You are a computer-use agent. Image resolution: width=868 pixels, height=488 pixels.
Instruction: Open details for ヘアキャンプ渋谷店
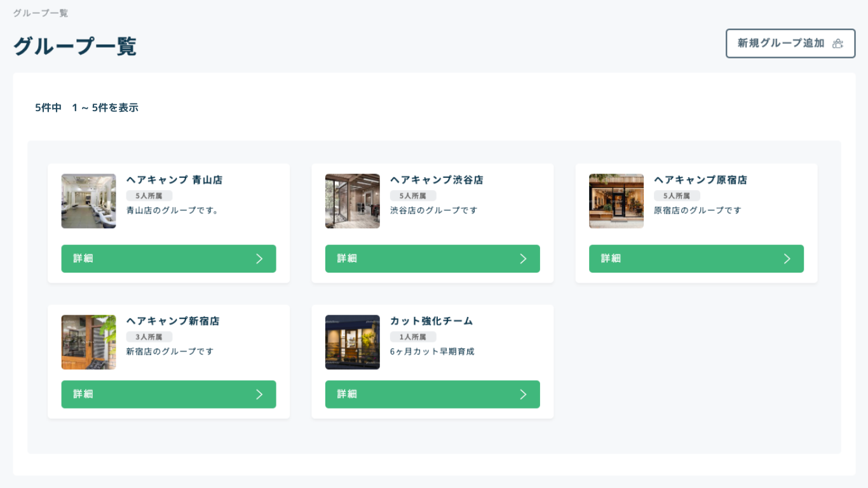(432, 259)
